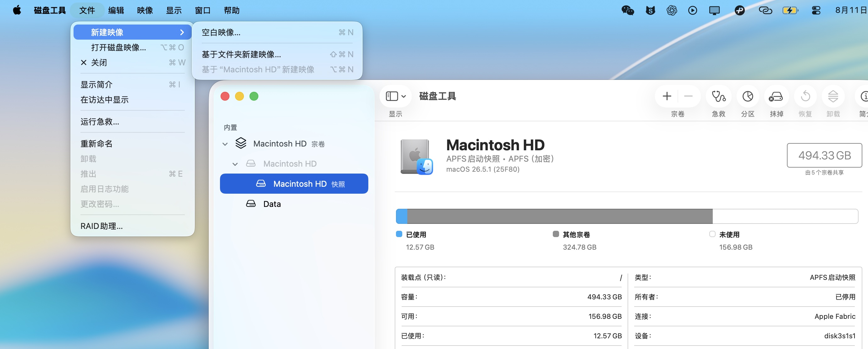Click the 156.98 GB available value in table
The width and height of the screenshot is (868, 349).
click(605, 316)
